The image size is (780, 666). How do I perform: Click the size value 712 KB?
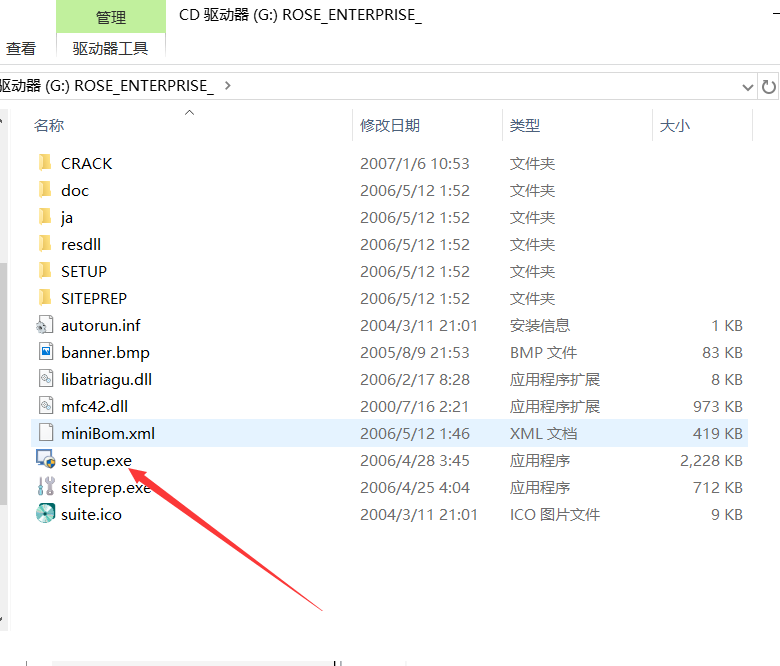[x=718, y=487]
